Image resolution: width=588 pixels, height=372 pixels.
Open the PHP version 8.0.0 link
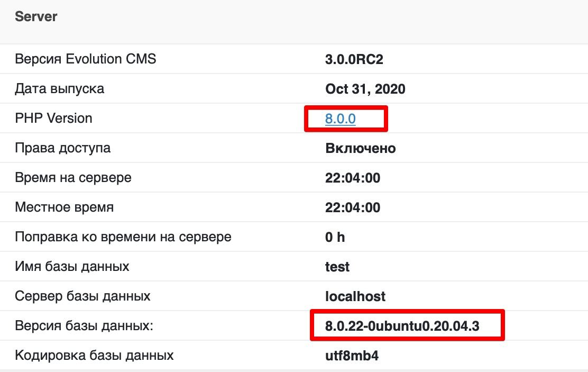pos(340,119)
